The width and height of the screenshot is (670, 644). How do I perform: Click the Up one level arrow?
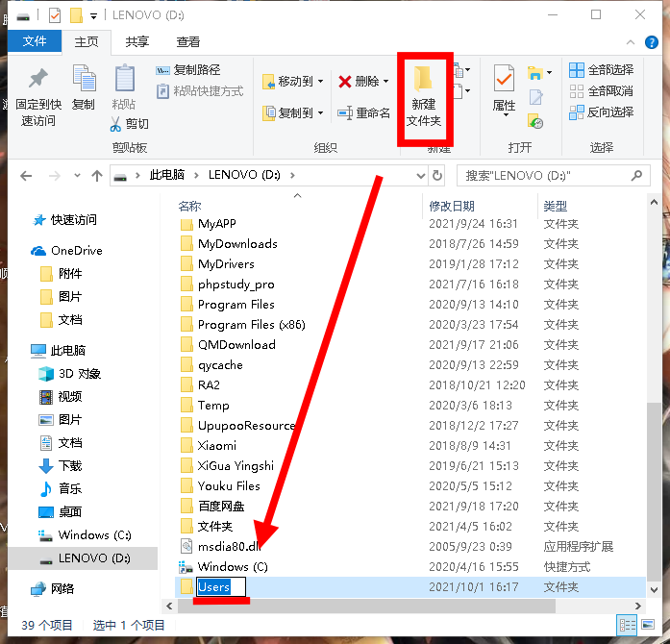pos(97,176)
